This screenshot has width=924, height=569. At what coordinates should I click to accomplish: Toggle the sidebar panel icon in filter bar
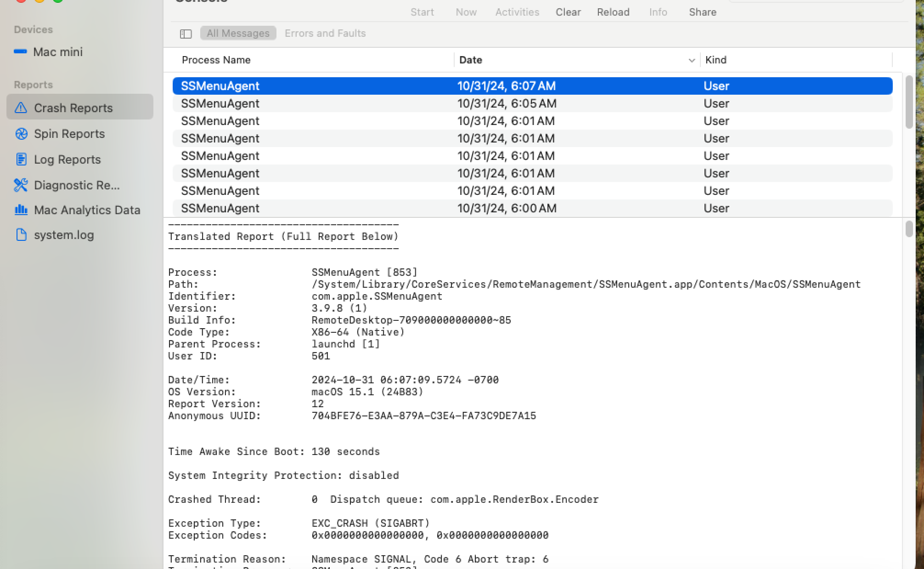click(x=186, y=34)
